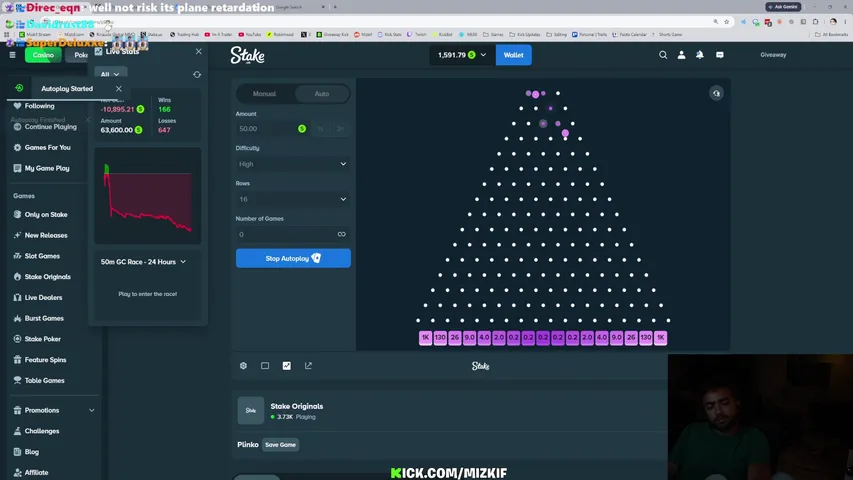
Task: Click the Stake logo in header
Action: click(x=248, y=55)
